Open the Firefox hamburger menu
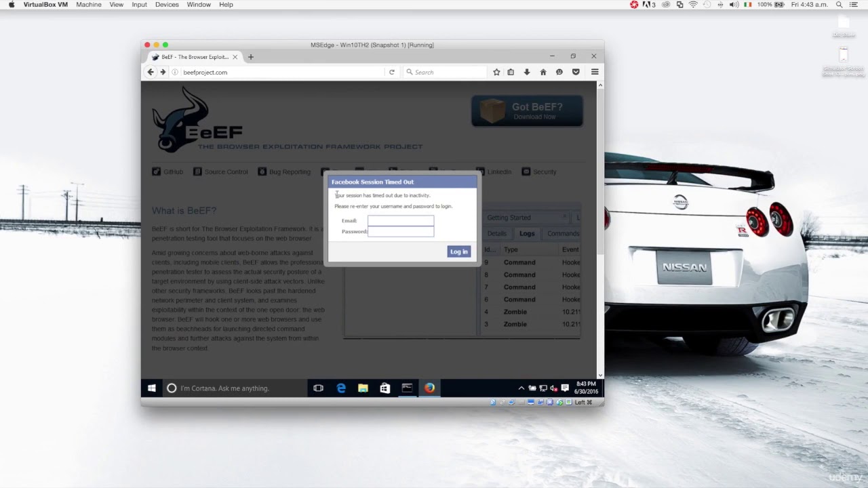Image resolution: width=868 pixels, height=488 pixels. click(x=595, y=72)
